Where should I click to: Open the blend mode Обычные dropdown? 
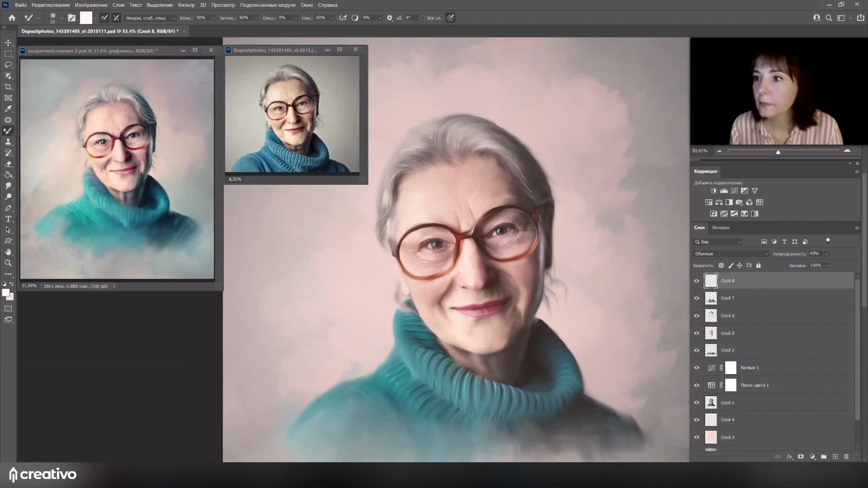click(x=731, y=254)
